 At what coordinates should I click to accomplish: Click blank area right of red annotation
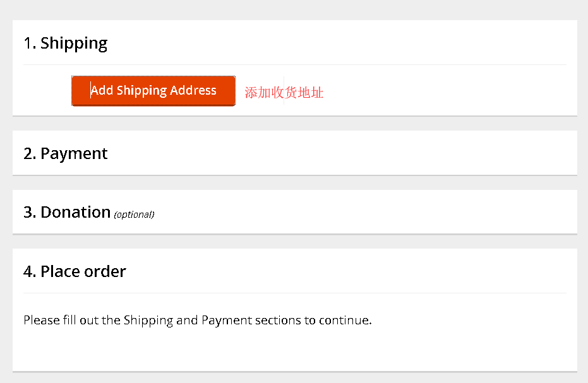click(x=442, y=93)
